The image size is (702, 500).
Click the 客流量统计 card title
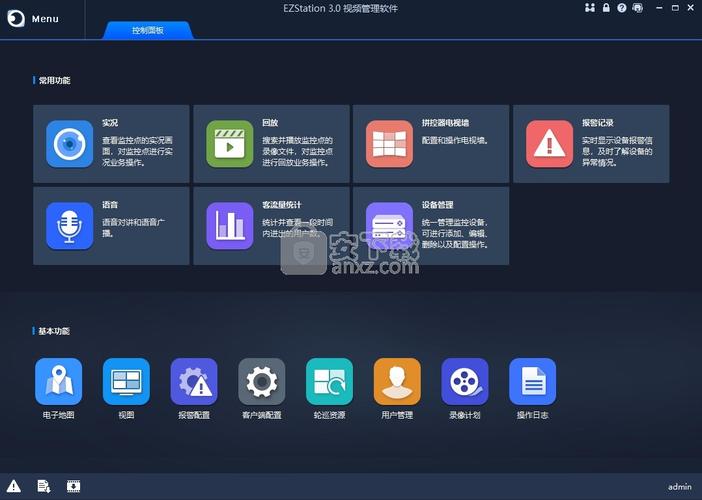point(282,205)
